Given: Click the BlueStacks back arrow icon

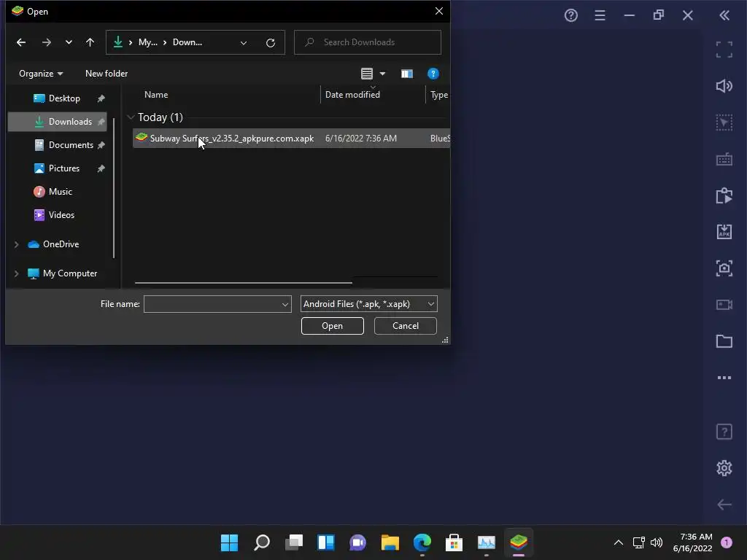Looking at the screenshot, I should [x=724, y=505].
